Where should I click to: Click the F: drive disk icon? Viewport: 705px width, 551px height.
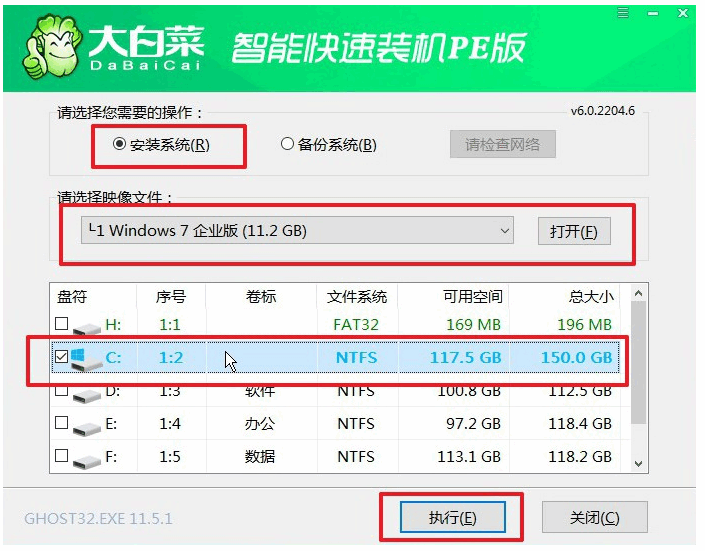click(87, 460)
